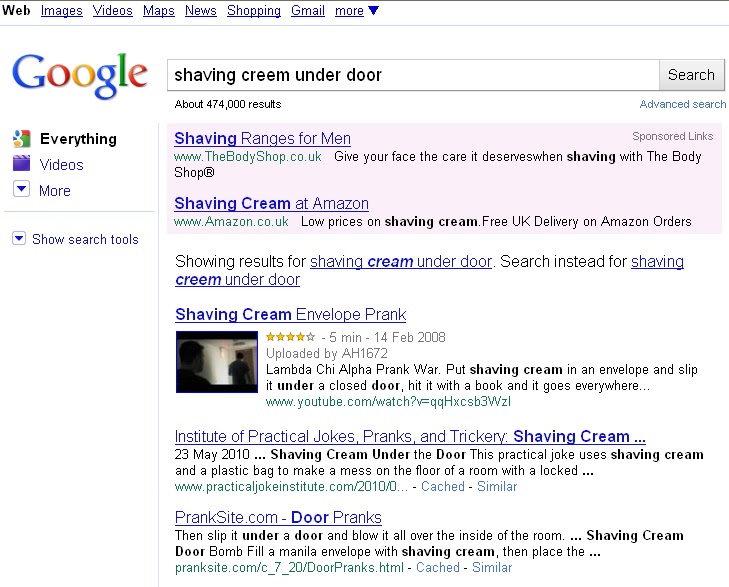Open Institute of Practical Jokes result

(410, 436)
